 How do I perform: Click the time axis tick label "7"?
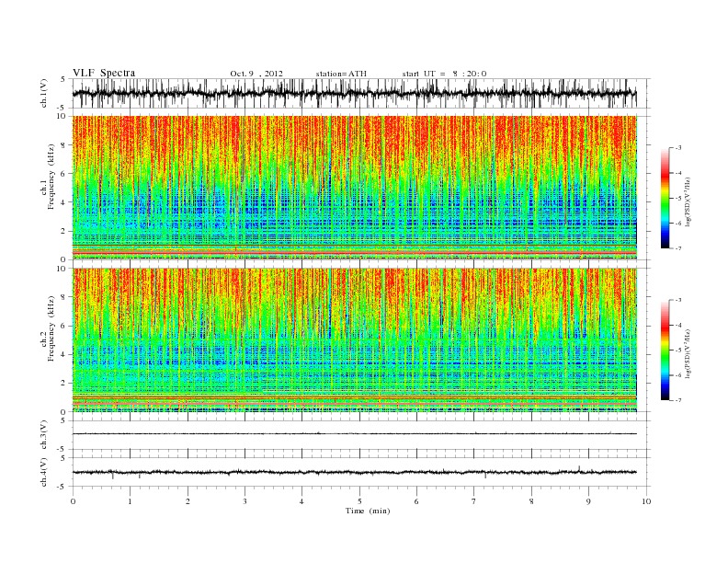[474, 501]
